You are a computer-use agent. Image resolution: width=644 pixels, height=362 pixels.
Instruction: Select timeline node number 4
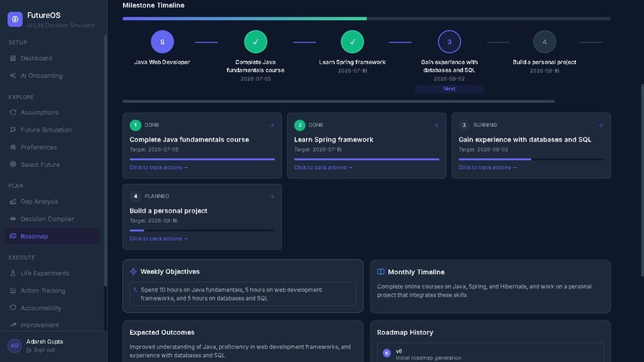click(545, 42)
